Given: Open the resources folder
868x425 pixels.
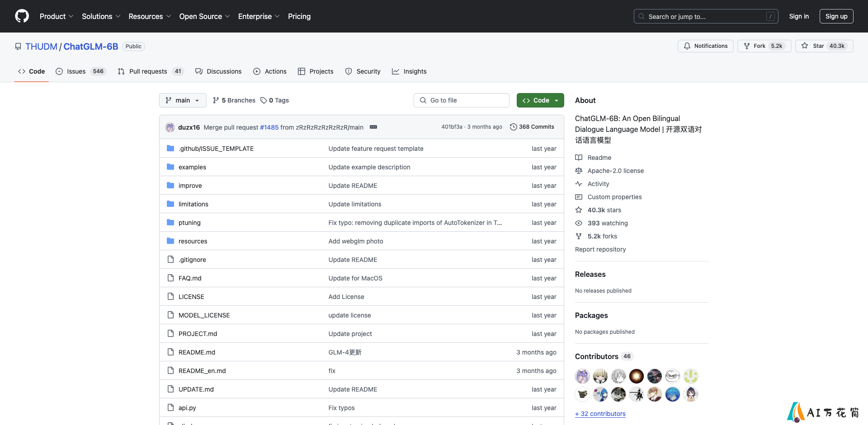Looking at the screenshot, I should 193,241.
